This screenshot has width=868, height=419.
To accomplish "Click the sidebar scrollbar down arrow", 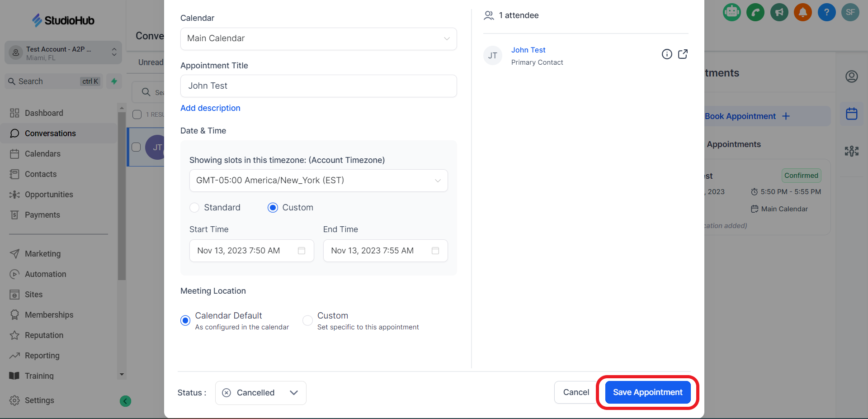I will coord(121,375).
